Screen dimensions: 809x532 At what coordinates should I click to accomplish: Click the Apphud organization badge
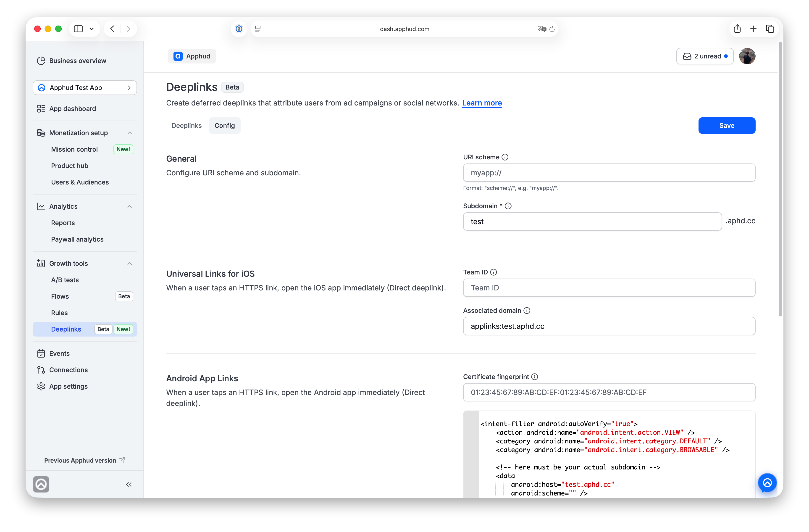tap(192, 56)
